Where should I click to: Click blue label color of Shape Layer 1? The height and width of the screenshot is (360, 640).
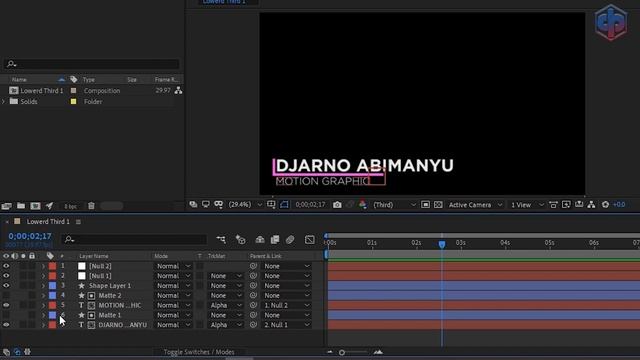click(52, 286)
